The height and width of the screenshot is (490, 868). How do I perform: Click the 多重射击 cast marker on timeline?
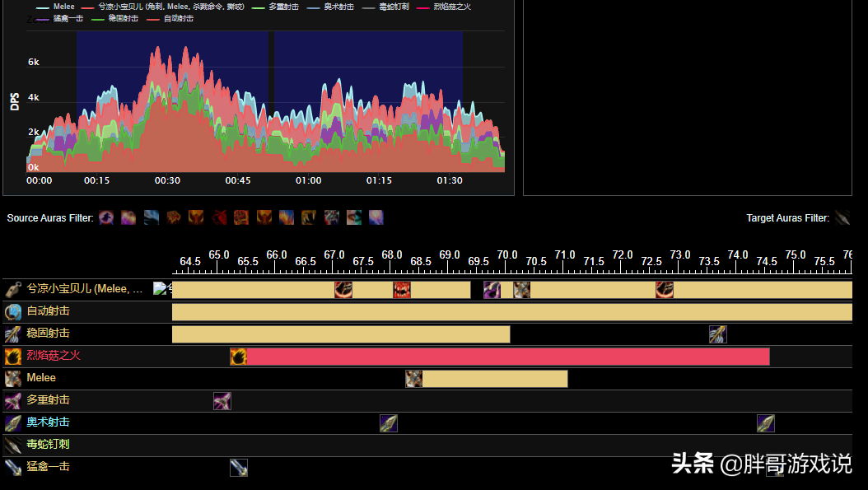pos(222,401)
